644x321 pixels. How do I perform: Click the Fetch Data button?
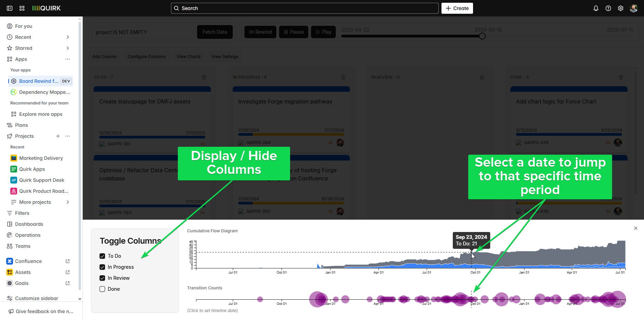point(215,32)
